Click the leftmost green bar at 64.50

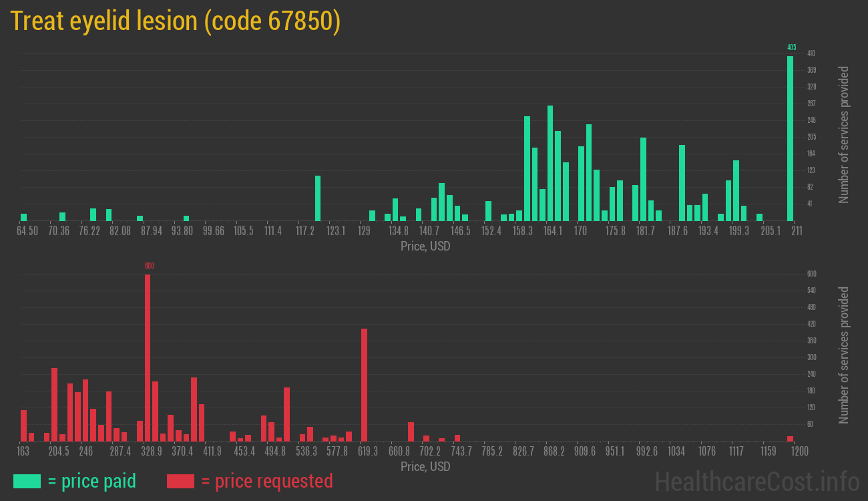pyautogui.click(x=23, y=217)
